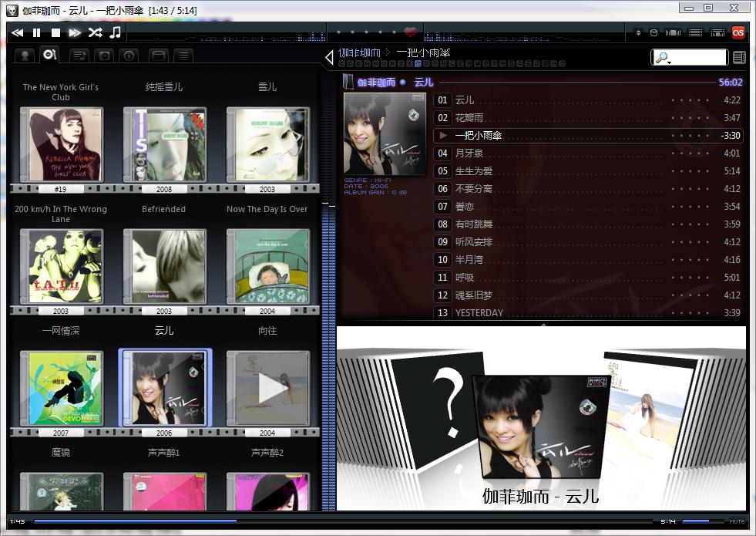This screenshot has width=756, height=536.
Task: Select track 05 生生为爱
Action: 587,171
